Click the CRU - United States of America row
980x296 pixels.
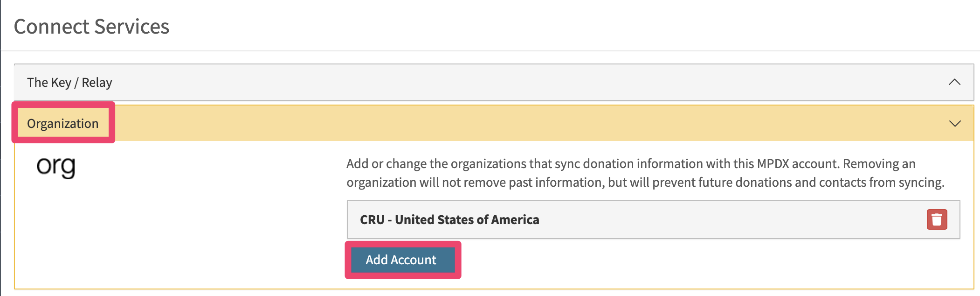(653, 219)
